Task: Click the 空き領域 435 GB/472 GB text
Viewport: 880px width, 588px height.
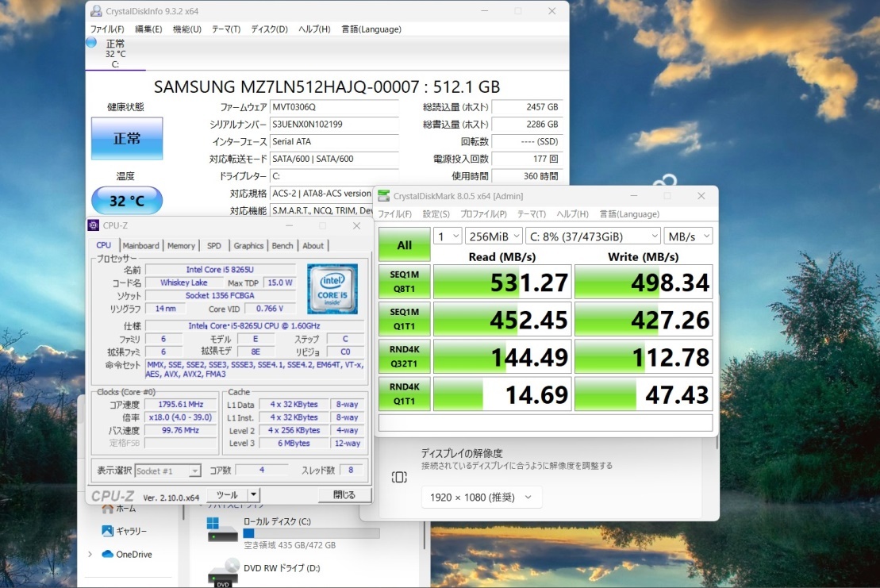Action: [x=290, y=545]
